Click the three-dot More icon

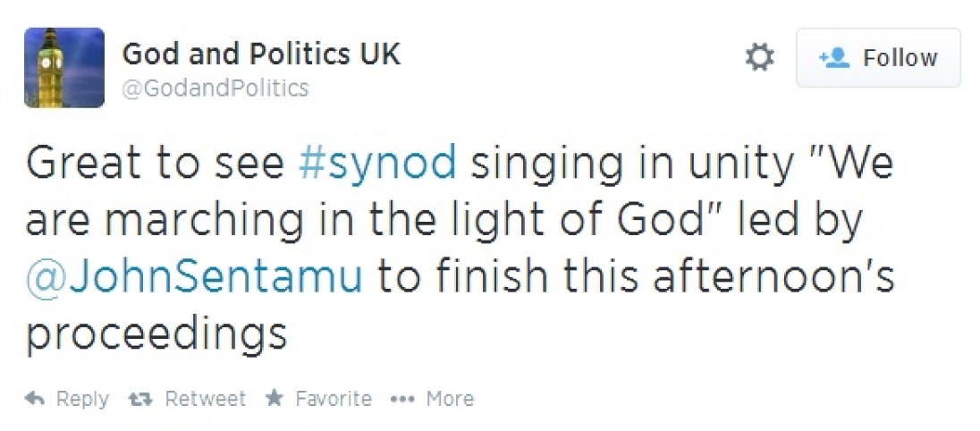[x=403, y=399]
